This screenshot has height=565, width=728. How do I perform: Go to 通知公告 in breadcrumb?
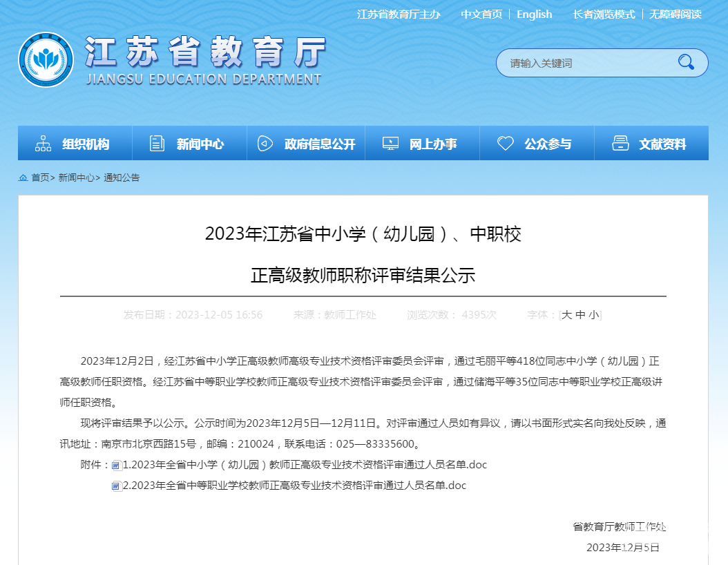[x=122, y=178]
